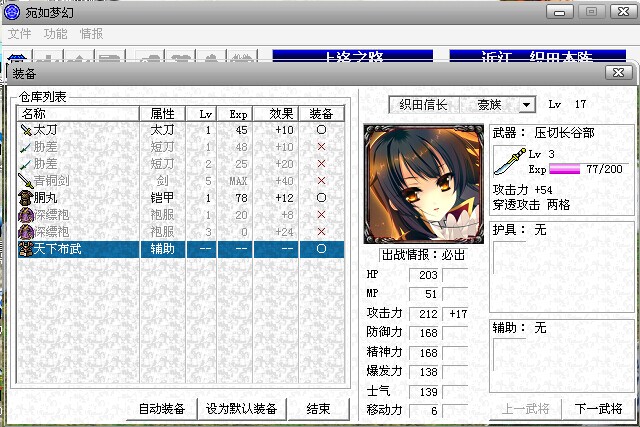Image resolution: width=640 pixels, height=427 pixels.
Task: Open the 功能 menu
Action: 56,33
